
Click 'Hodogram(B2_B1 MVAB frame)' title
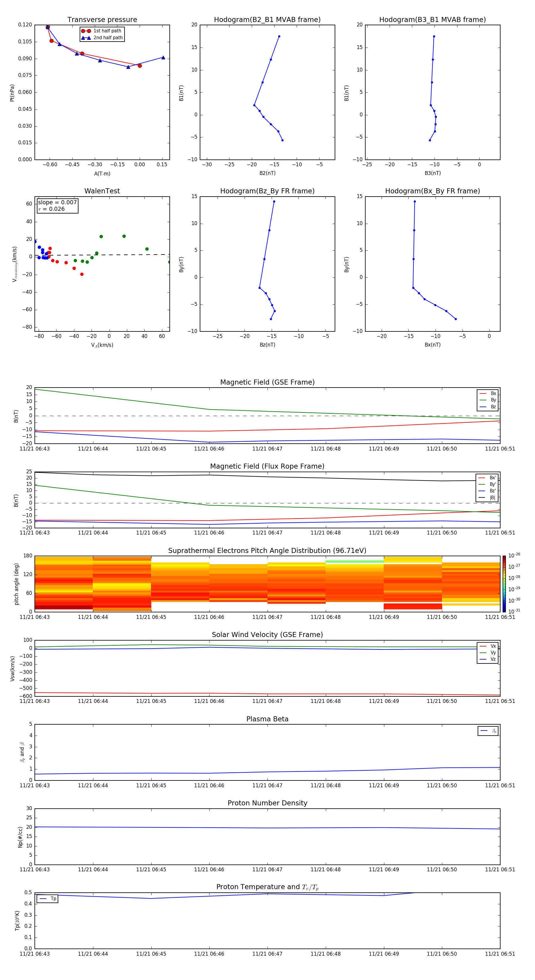point(267,20)
